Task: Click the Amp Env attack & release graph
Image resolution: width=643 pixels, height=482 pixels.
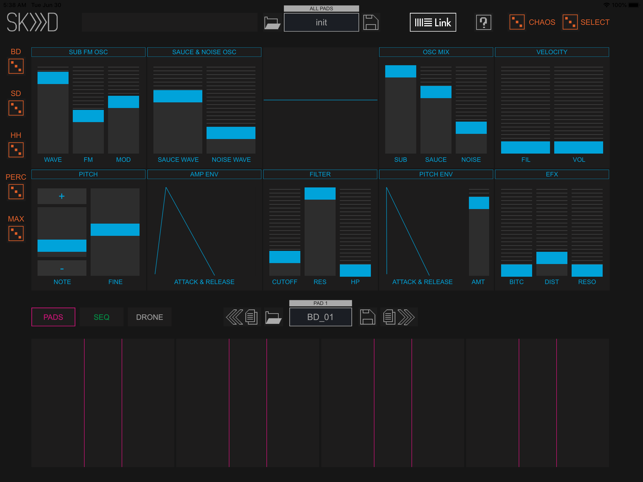Action: [x=204, y=231]
